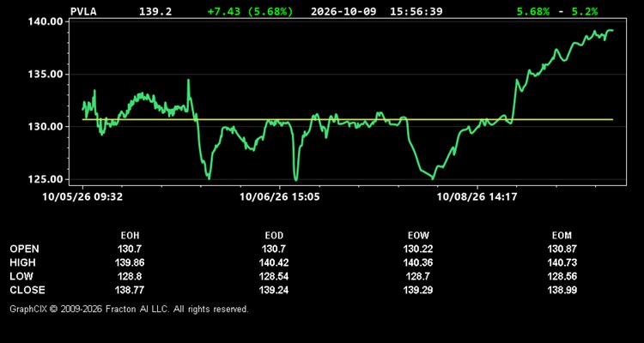The image size is (644, 343).
Task: Click the EOD high value 140.42
Action: tap(274, 262)
